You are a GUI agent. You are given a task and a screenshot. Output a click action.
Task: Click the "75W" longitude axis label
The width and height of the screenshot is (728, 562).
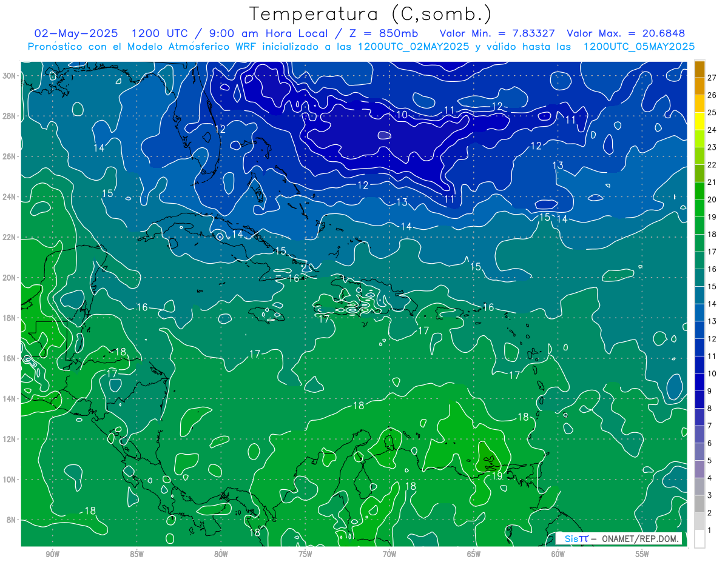pos(305,554)
